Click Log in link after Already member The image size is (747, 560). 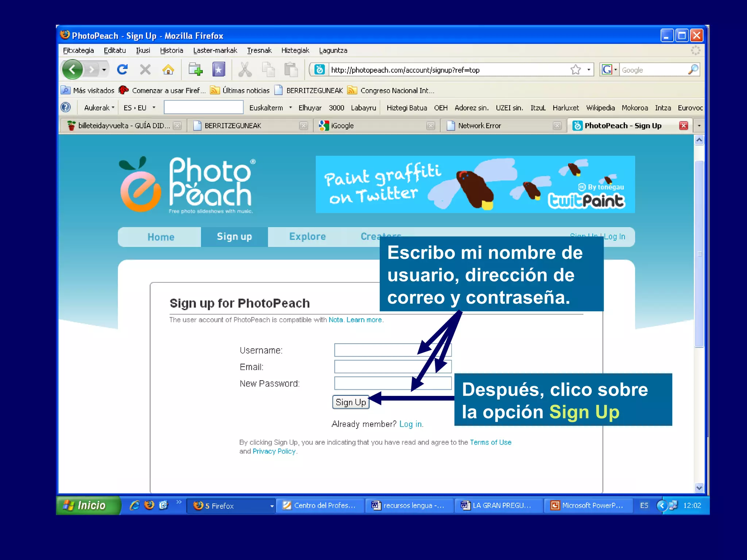click(411, 424)
